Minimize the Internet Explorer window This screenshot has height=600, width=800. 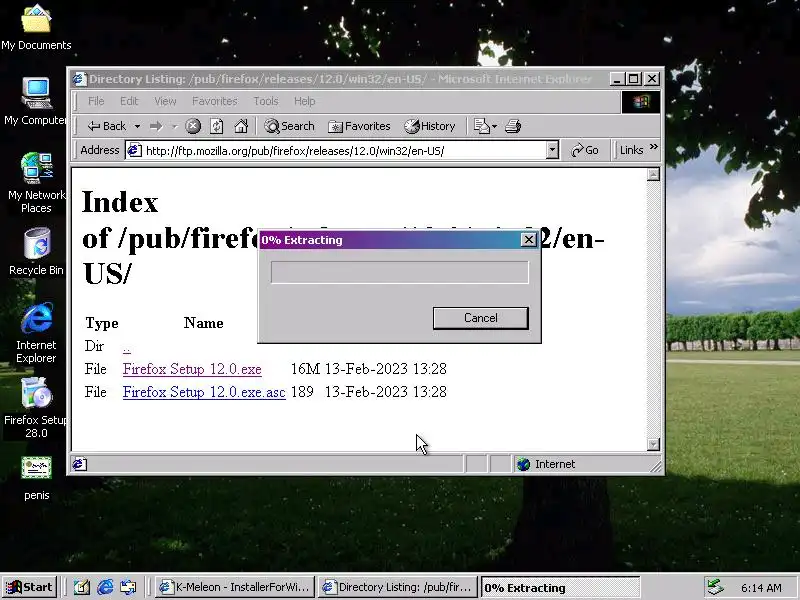click(617, 79)
